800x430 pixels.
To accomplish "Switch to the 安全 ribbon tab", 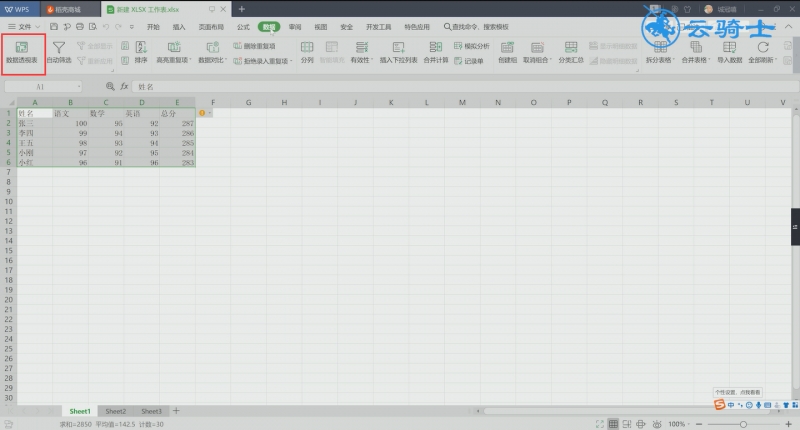I will (346, 27).
